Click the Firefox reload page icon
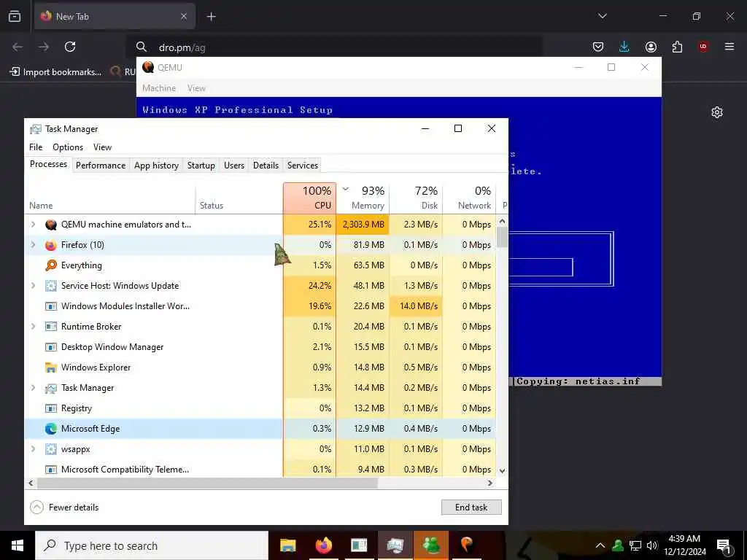This screenshot has width=747, height=560. point(70,47)
